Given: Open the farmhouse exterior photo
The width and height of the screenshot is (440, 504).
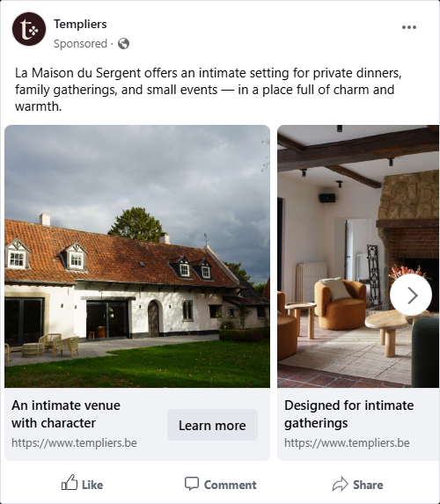Looking at the screenshot, I should [137, 256].
